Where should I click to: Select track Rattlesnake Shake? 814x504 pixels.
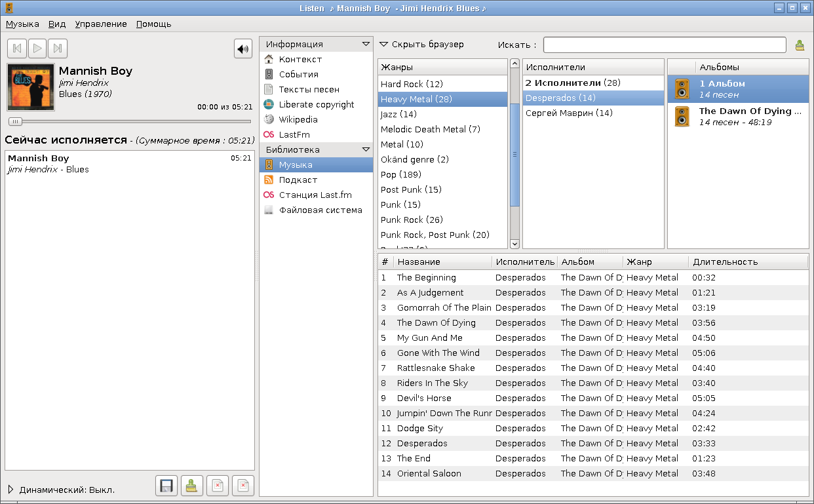click(593, 368)
